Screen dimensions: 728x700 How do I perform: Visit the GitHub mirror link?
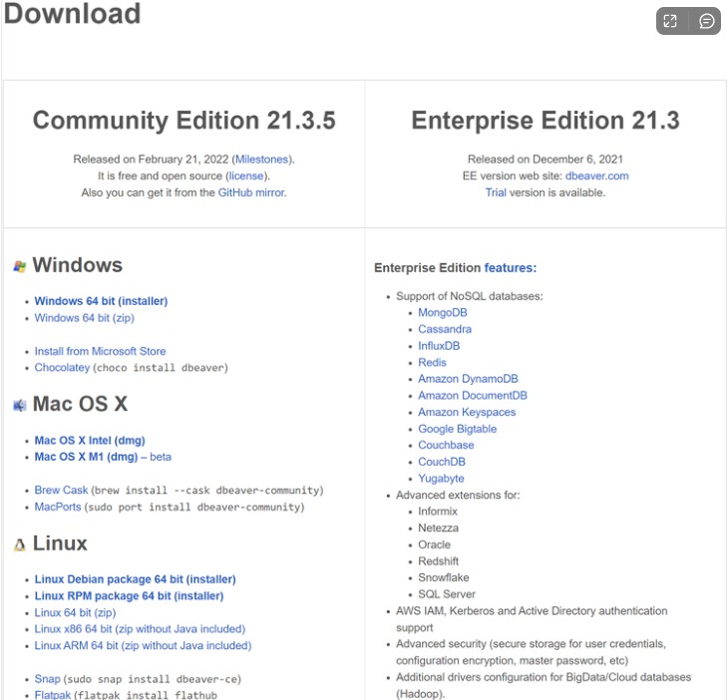pos(251,192)
